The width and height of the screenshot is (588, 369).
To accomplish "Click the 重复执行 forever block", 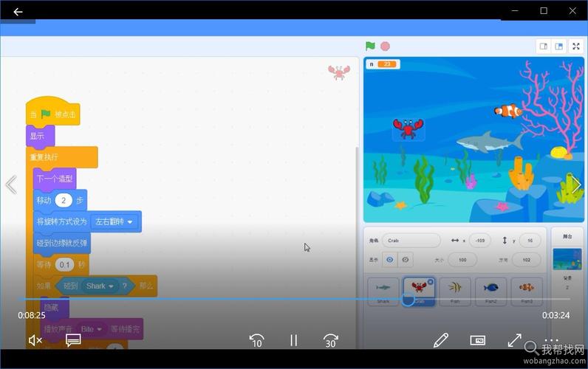I will click(x=62, y=157).
